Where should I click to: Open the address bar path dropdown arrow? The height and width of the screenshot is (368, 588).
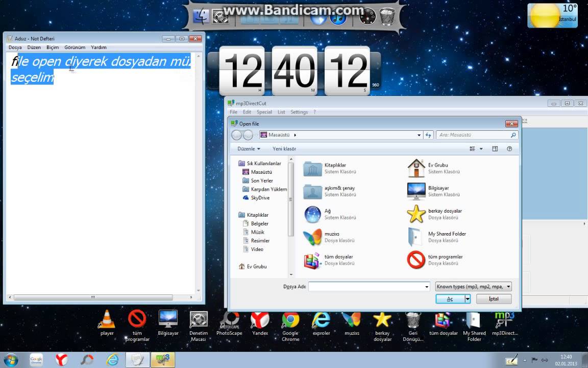coord(419,135)
